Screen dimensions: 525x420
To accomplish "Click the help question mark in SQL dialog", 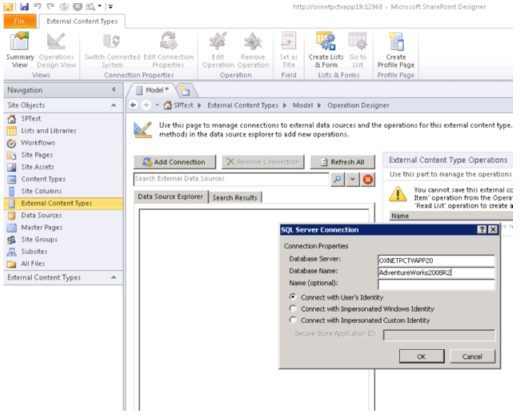I will point(482,230).
